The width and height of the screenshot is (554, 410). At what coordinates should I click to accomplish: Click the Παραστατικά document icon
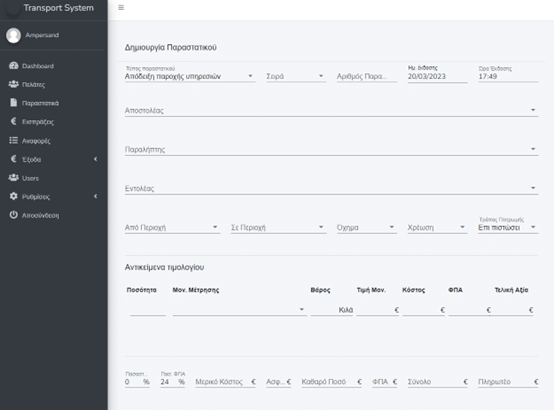[x=13, y=102]
